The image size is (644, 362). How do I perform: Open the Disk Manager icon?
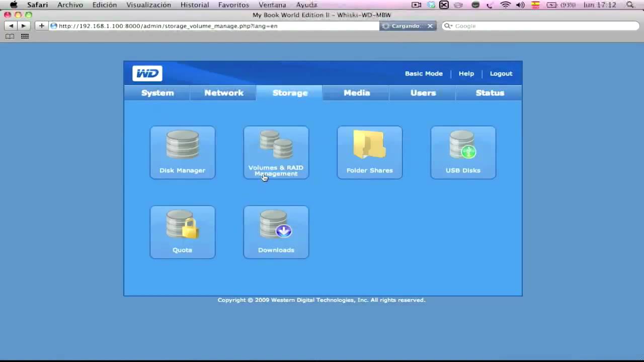coord(182,152)
